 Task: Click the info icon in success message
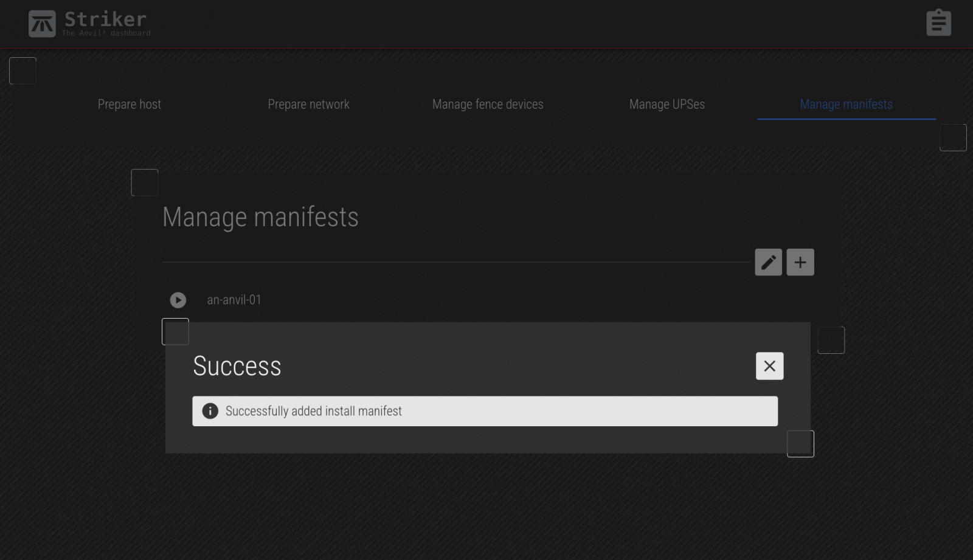click(x=210, y=411)
